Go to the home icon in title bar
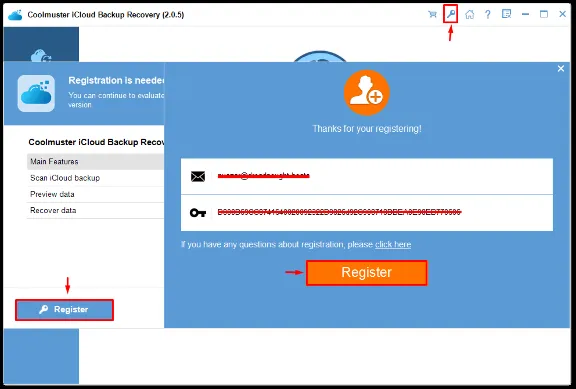The image size is (576, 389). click(x=469, y=14)
